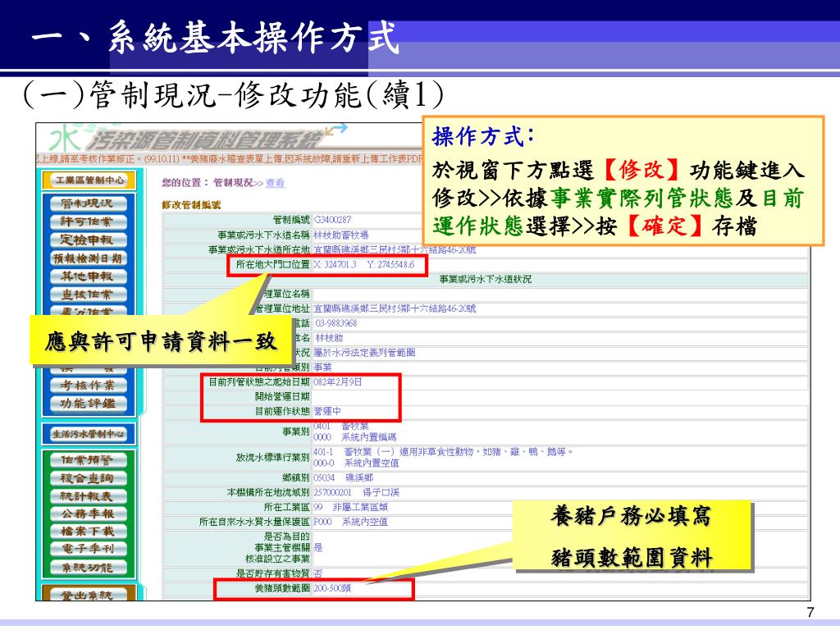This screenshot has height=630, width=840.
Task: Click the P000 系統內空值 value
Action: point(351,522)
